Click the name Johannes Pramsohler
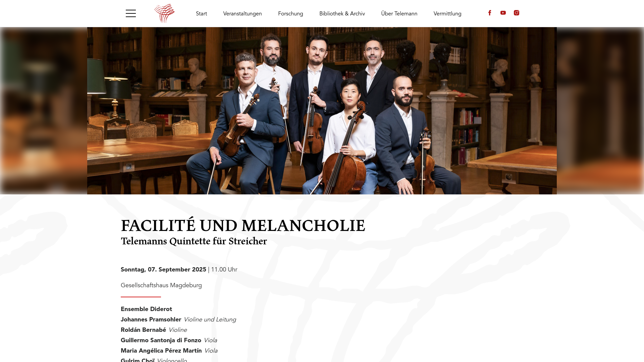The height and width of the screenshot is (362, 644). click(151, 319)
